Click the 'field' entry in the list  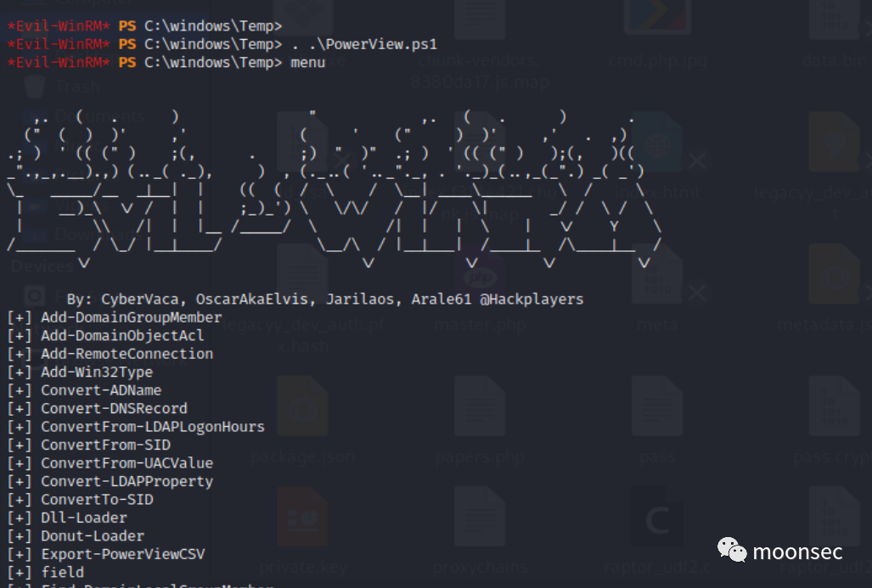62,573
